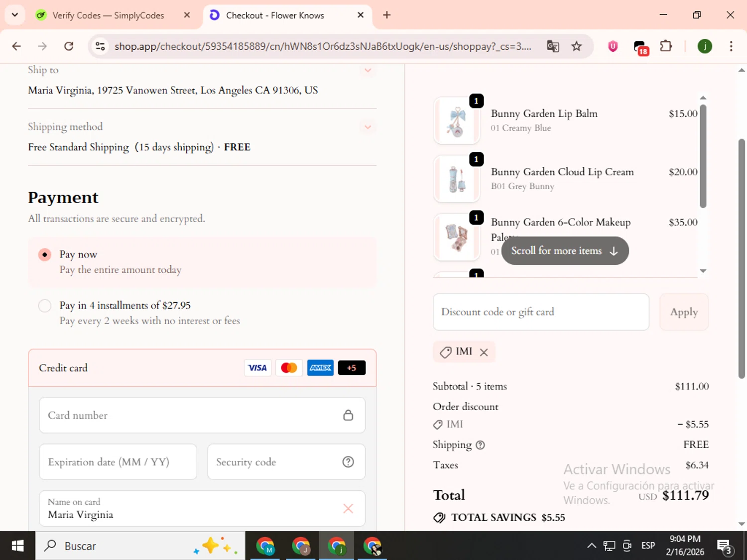Open Chrome taskbar icon with M badge
Image resolution: width=747 pixels, height=560 pixels.
265,546
